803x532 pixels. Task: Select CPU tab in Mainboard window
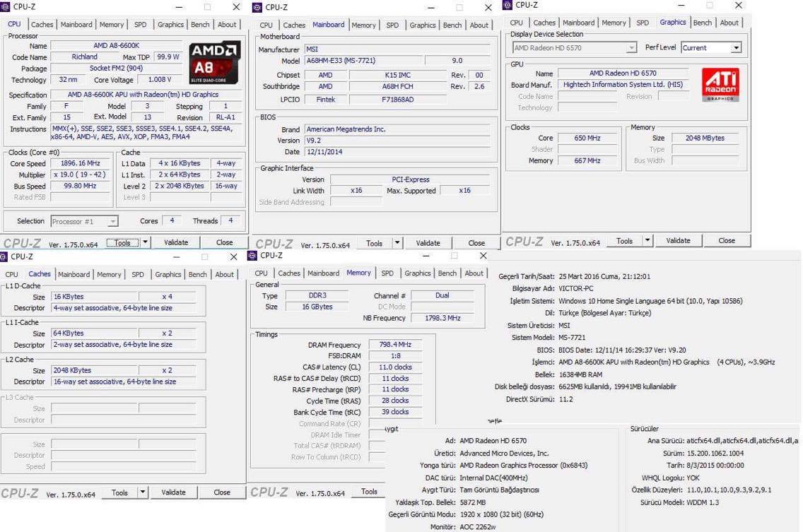tap(266, 25)
